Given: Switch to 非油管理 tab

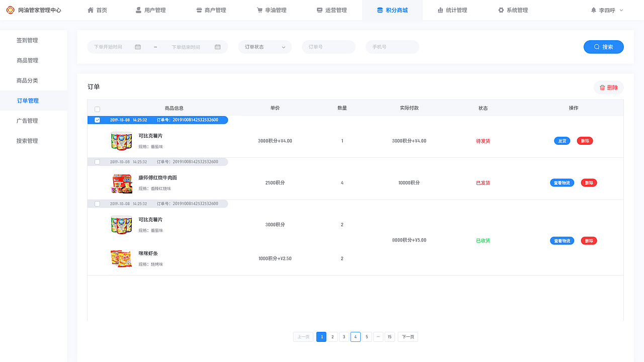Looking at the screenshot, I should (271, 10).
